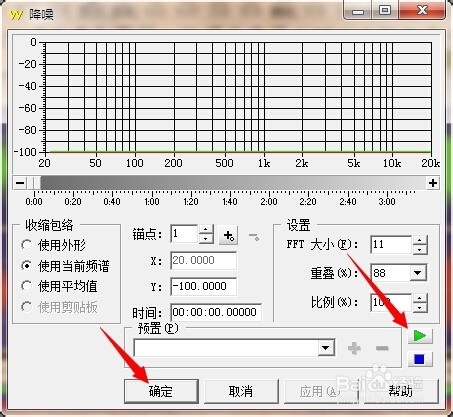
Task: Increase the FFT 大小 value
Action: pos(420,240)
